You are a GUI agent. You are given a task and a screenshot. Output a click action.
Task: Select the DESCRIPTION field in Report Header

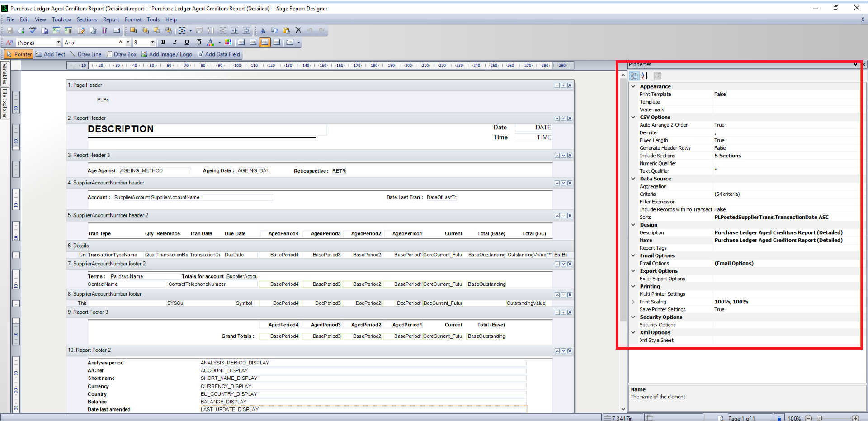[207, 129]
